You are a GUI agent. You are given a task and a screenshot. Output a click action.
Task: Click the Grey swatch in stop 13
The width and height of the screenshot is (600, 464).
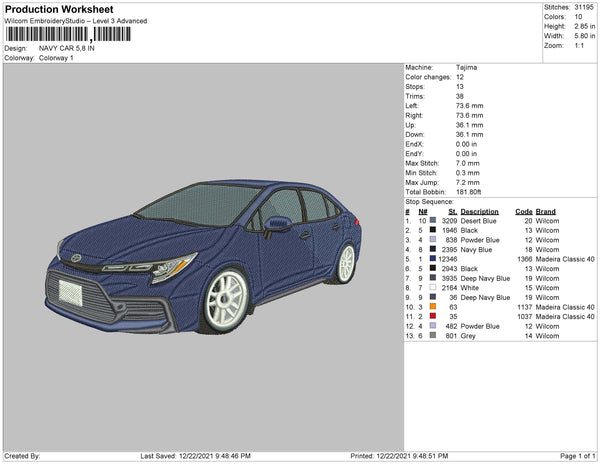tap(433, 335)
